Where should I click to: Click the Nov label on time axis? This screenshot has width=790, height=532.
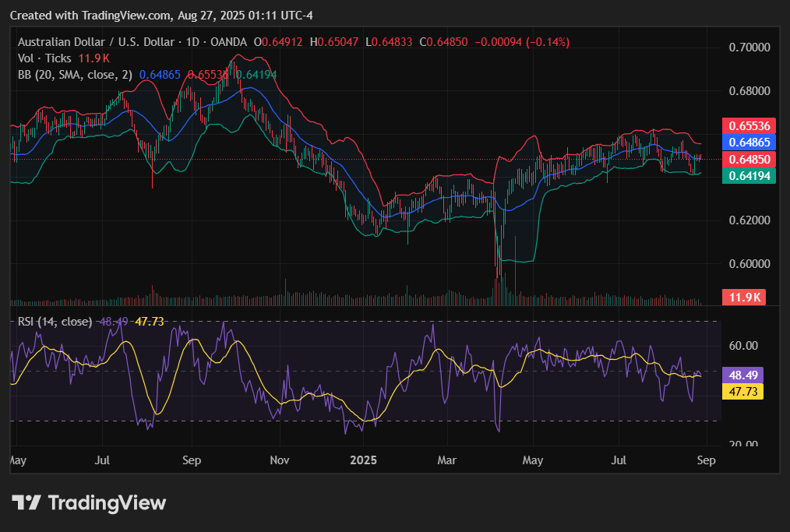pyautogui.click(x=280, y=460)
